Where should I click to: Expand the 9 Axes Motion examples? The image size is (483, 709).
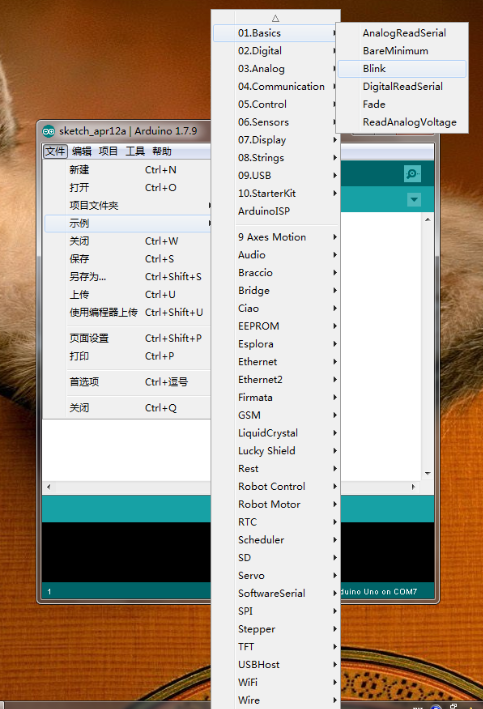275,237
